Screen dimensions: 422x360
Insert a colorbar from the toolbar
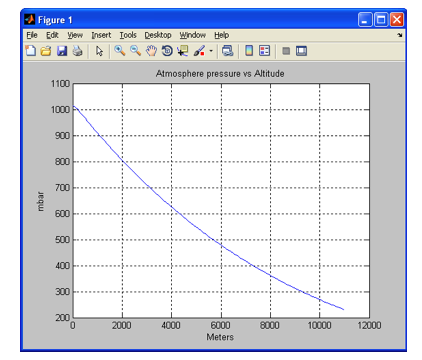[x=249, y=51]
